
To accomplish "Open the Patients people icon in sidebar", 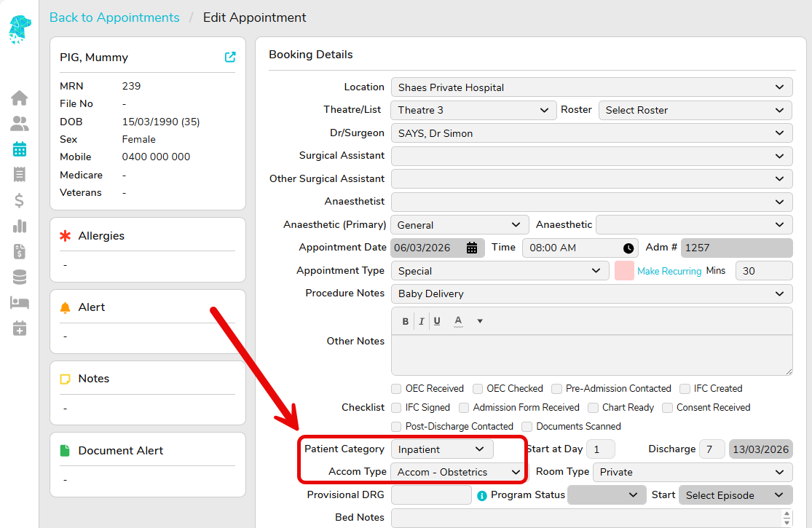I will 20,124.
